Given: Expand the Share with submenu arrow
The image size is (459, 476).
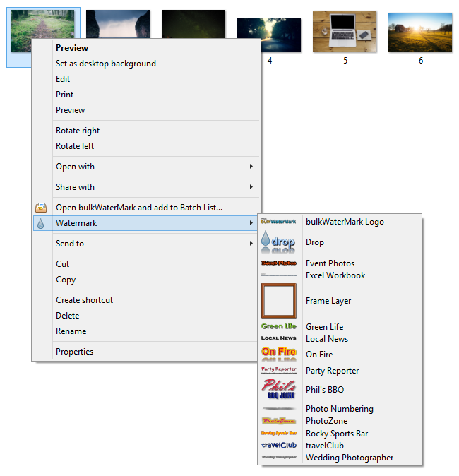Looking at the screenshot, I should click(x=251, y=186).
